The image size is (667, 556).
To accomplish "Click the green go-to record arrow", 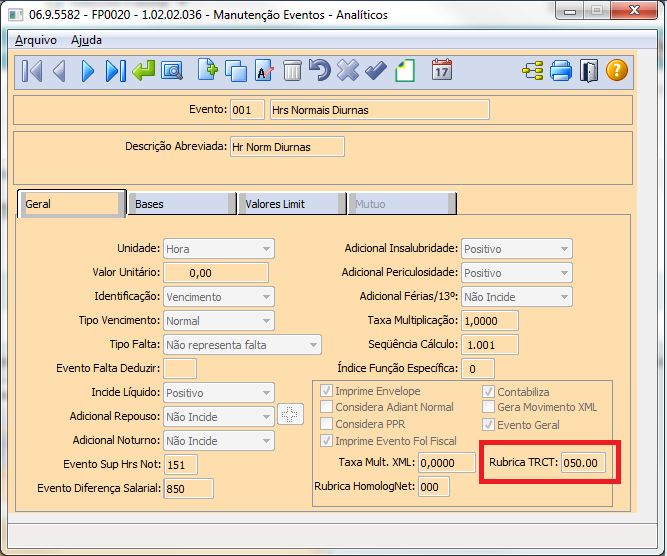I will [144, 70].
